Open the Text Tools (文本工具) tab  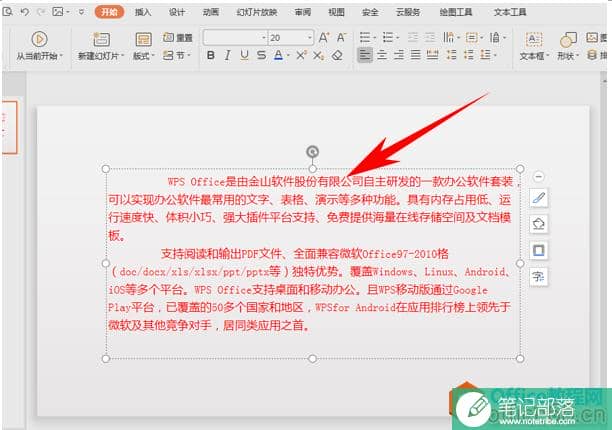(x=510, y=12)
